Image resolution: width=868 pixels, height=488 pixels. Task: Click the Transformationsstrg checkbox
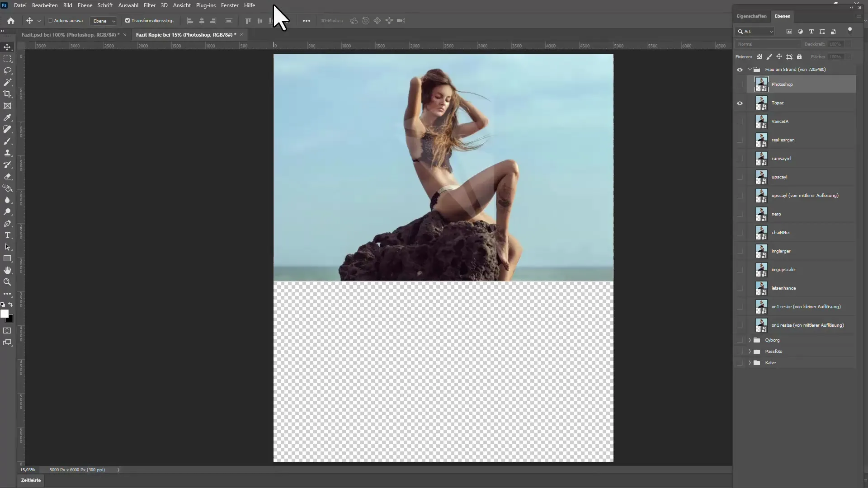(x=127, y=20)
